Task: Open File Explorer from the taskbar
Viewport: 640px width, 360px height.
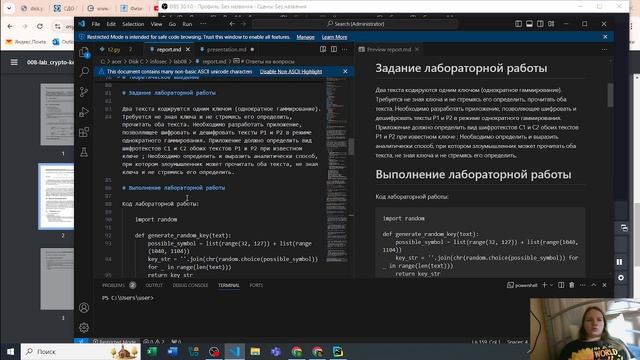Action: tap(256, 351)
